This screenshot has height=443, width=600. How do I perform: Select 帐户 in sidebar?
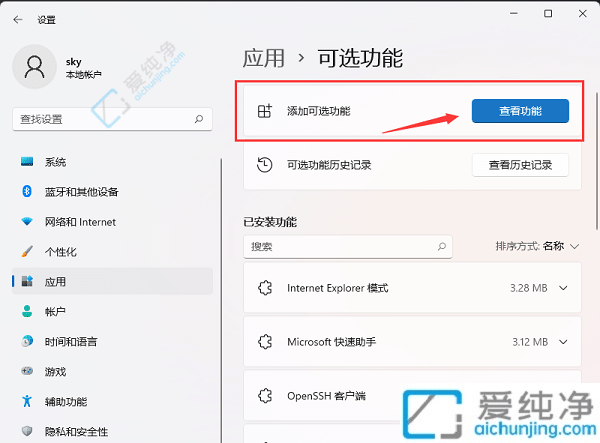coord(112,311)
